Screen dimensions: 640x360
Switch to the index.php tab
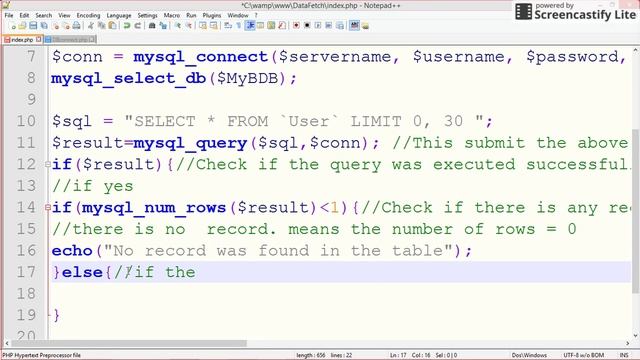tap(22, 40)
